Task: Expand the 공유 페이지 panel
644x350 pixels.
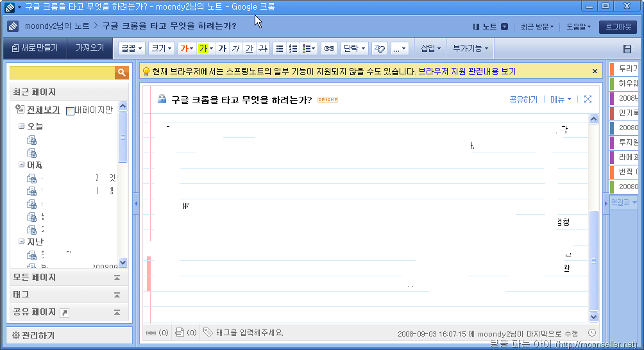Action: pos(117,312)
